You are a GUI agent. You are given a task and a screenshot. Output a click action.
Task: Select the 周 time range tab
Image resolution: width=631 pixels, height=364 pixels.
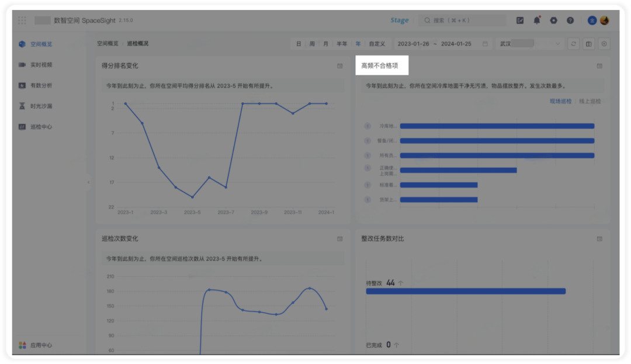(x=312, y=44)
